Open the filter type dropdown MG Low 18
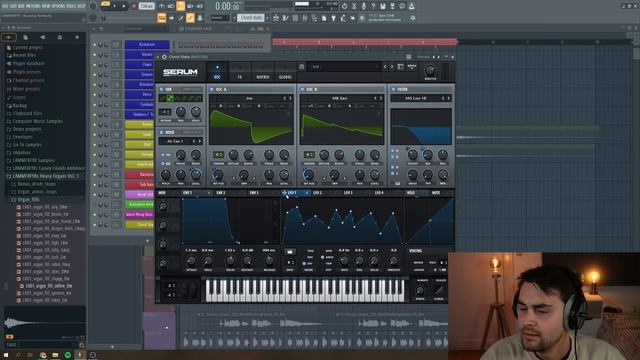Viewport: 640px width, 360px height. pyautogui.click(x=416, y=98)
